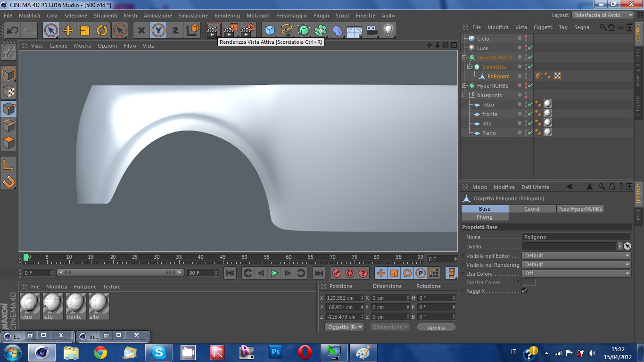The height and width of the screenshot is (362, 644).
Task: Collapse the HyperNURBS.1 tree node
Action: pyautogui.click(x=464, y=58)
